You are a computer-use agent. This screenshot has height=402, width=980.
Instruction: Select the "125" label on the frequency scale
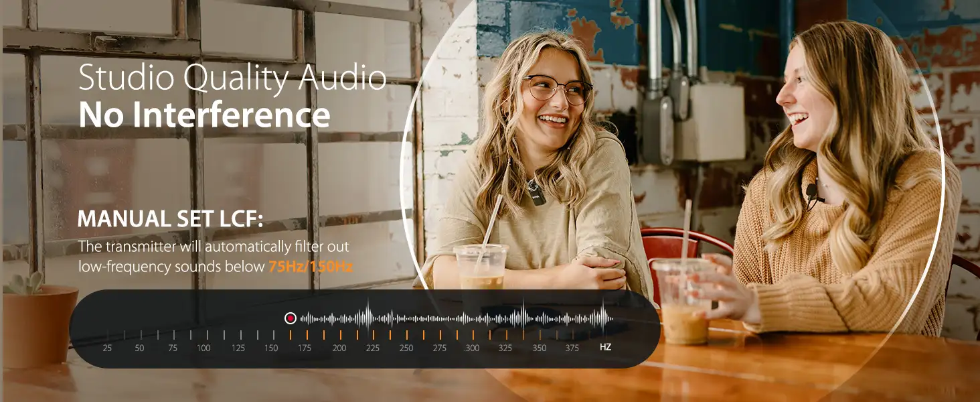point(238,348)
